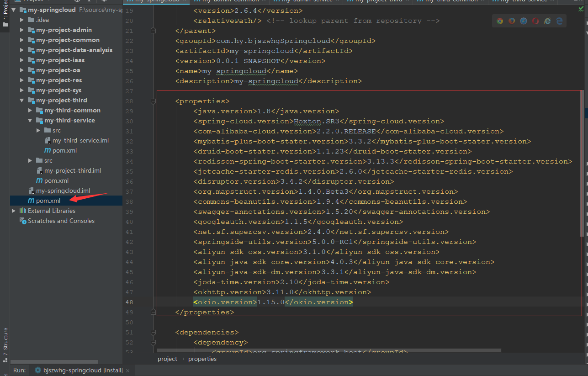
Task: Fold the properties block at line 28
Action: (153, 101)
